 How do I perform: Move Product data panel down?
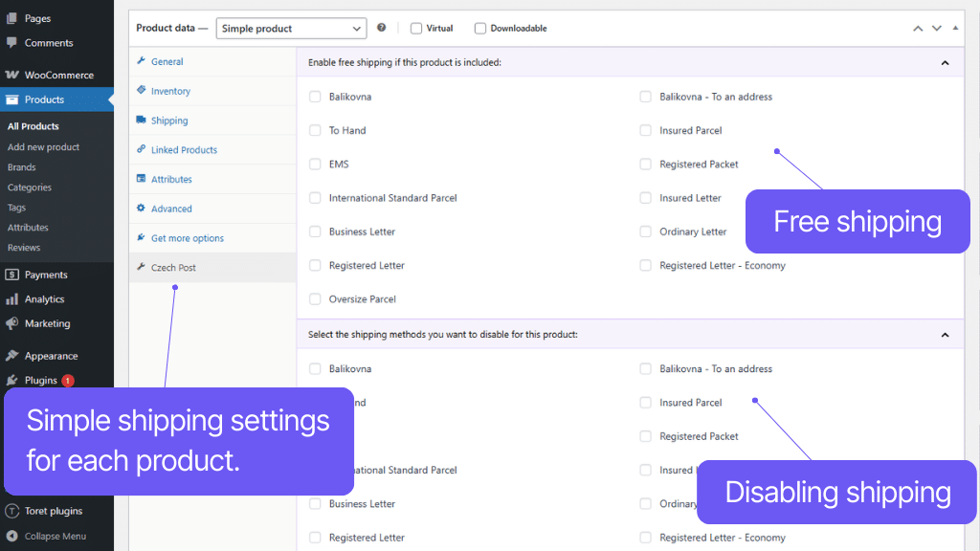click(x=936, y=28)
